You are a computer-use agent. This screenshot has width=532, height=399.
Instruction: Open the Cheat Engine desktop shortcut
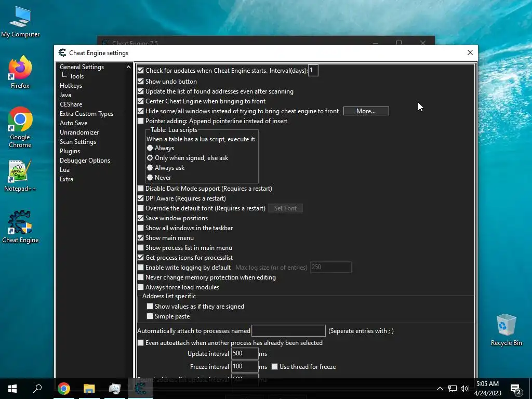coord(20,227)
